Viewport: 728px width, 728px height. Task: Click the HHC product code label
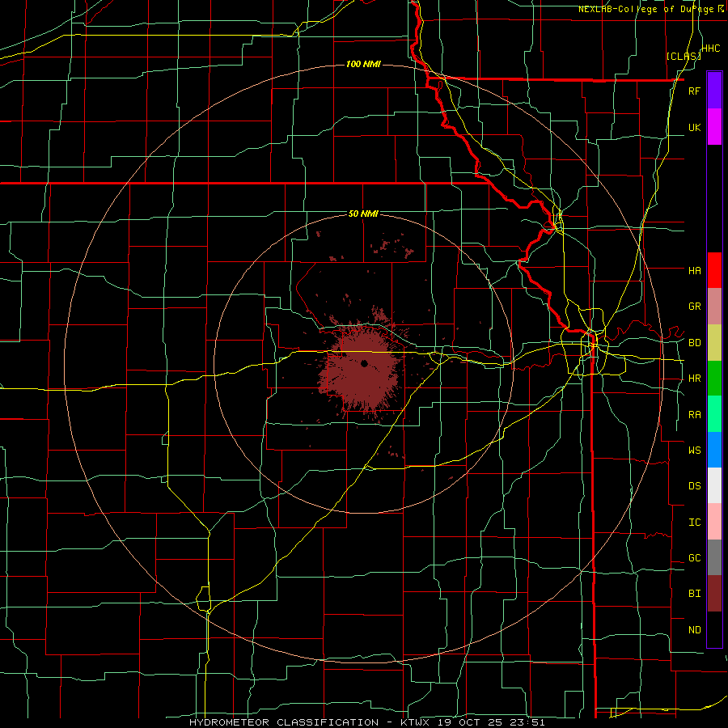pyautogui.click(x=710, y=49)
